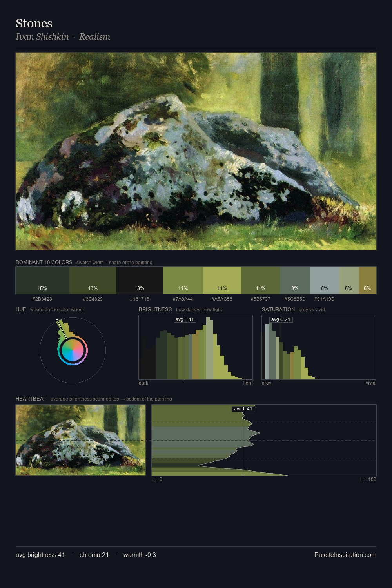
Task: Click the 'dark' label under Brightness histogram
Action: [143, 383]
